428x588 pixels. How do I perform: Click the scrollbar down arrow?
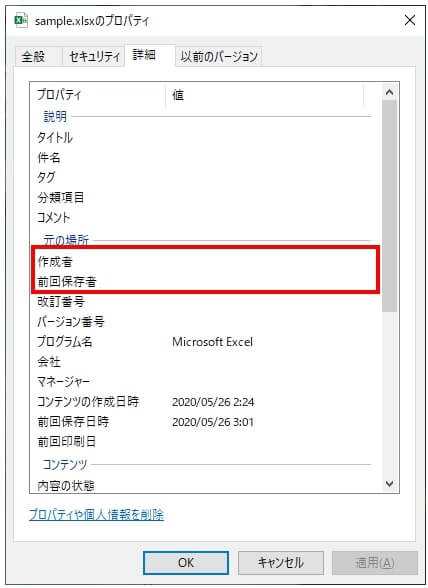click(389, 484)
